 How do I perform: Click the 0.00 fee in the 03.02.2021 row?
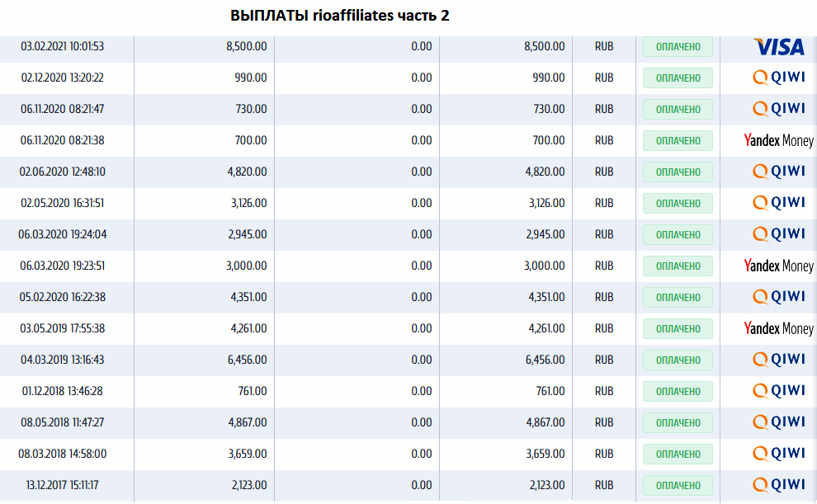point(422,46)
